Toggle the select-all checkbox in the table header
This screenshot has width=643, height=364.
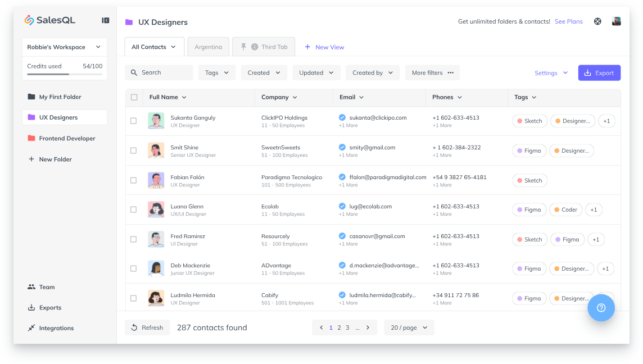(133, 97)
